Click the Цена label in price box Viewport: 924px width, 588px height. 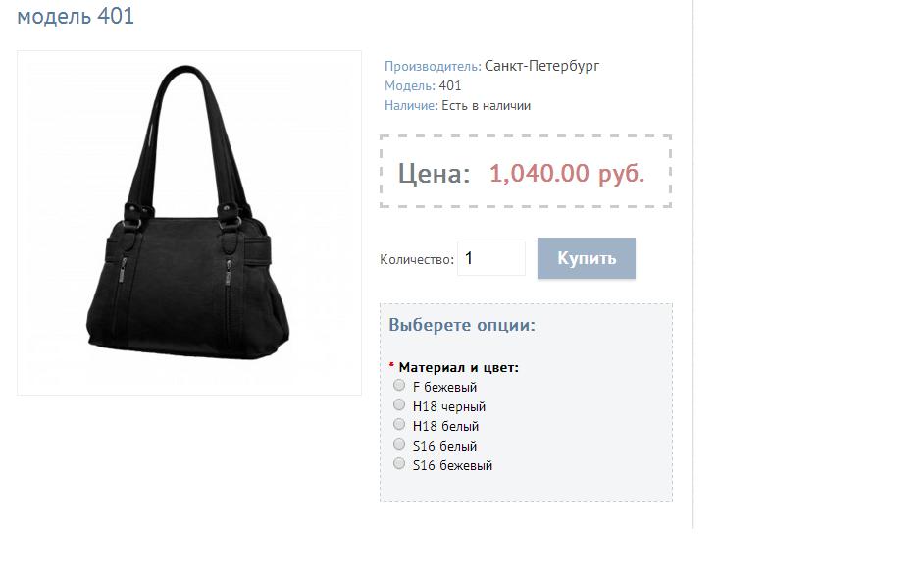click(x=434, y=174)
